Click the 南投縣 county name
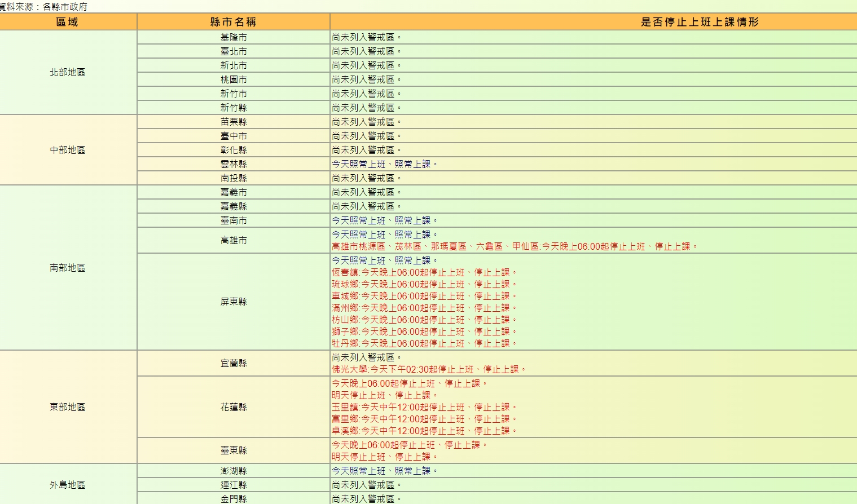The width and height of the screenshot is (857, 504). tap(234, 178)
